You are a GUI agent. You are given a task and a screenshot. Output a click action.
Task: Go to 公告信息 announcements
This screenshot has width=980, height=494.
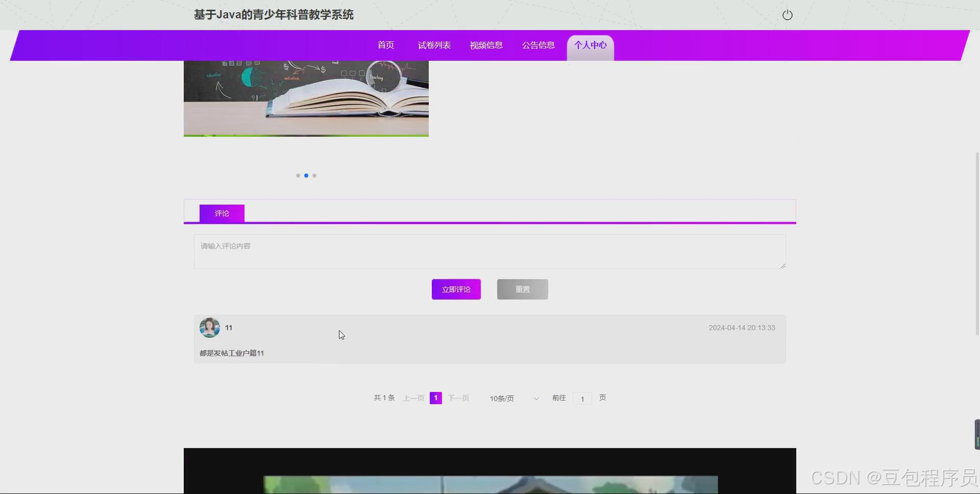click(x=538, y=45)
